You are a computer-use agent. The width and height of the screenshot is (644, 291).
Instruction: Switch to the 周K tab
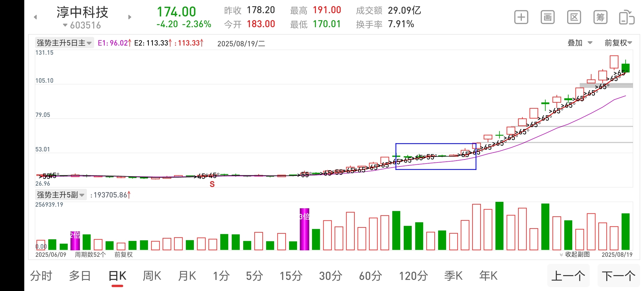pos(152,276)
